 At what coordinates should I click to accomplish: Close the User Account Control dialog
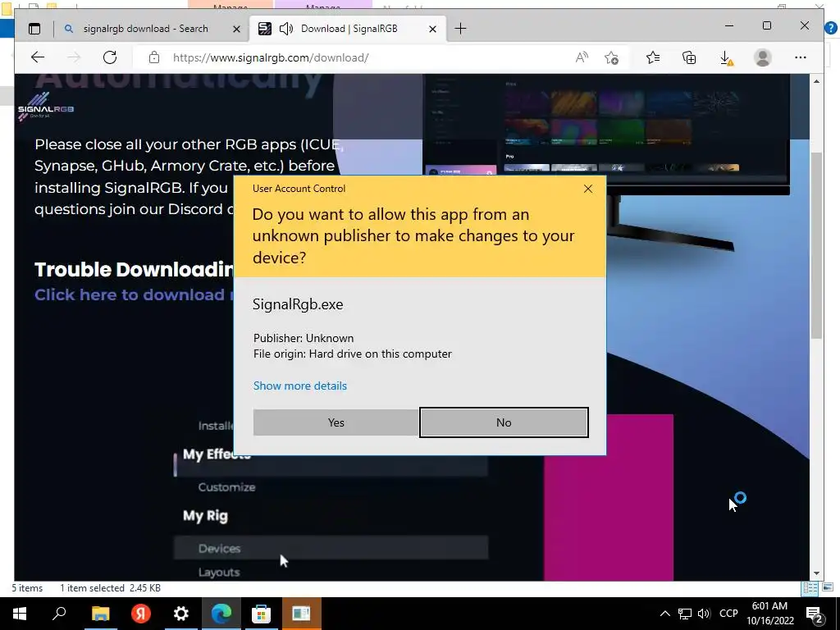[587, 189]
